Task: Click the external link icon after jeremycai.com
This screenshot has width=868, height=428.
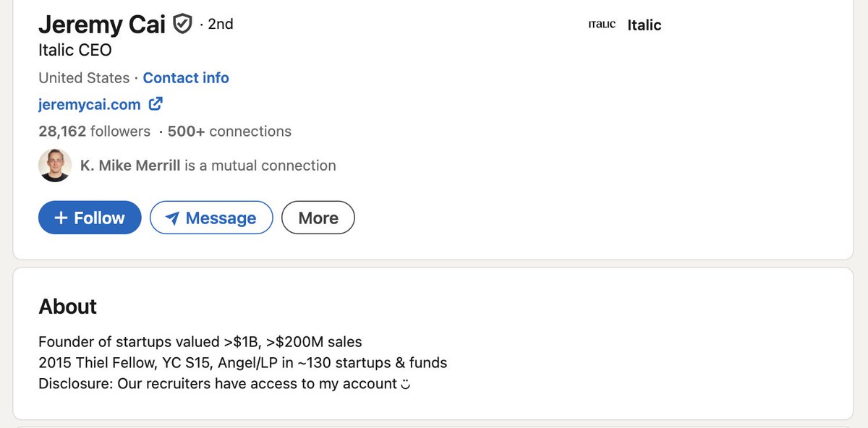Action: click(156, 104)
